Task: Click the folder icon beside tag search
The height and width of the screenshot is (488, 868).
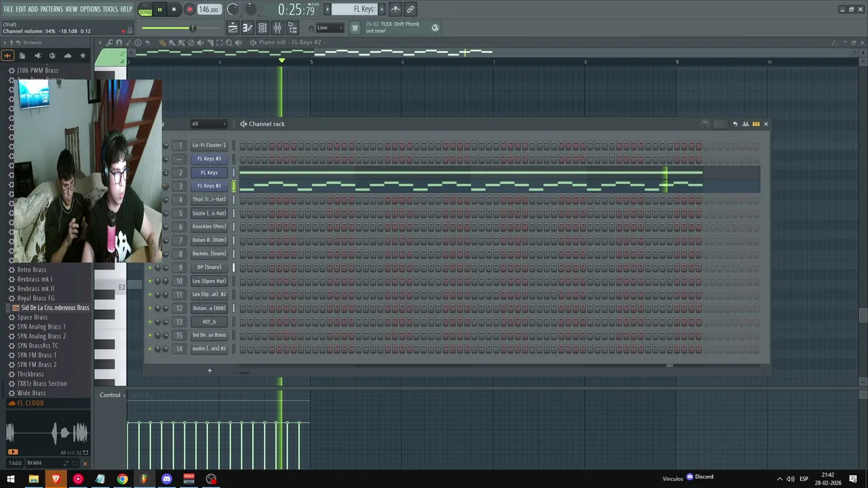Action: 75,463
